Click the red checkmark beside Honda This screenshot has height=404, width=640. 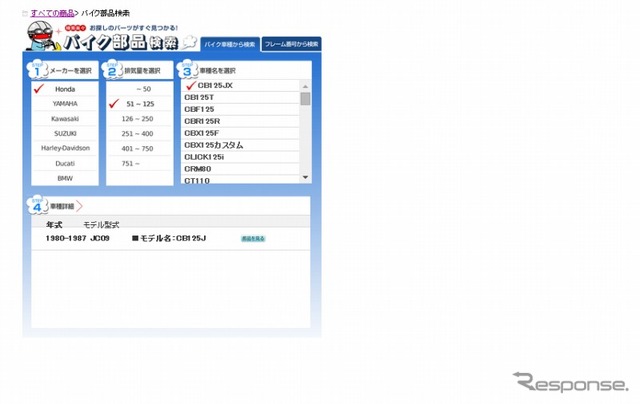tap(39, 88)
